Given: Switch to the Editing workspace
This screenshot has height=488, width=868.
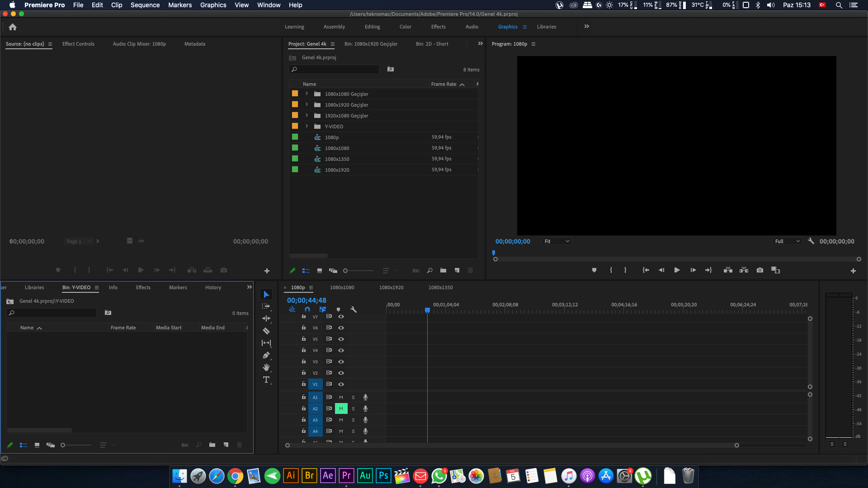Looking at the screenshot, I should 372,27.
